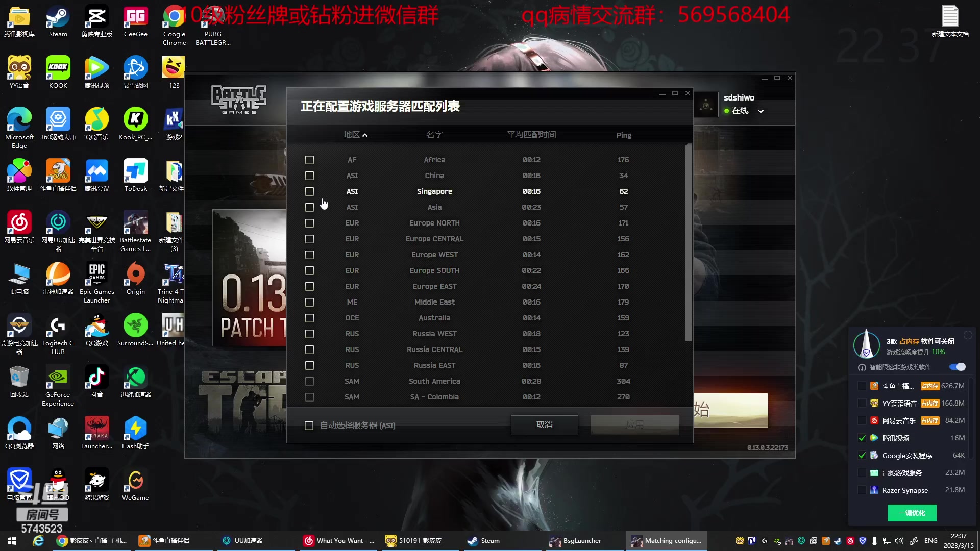The width and height of the screenshot is (980, 551).
Task: Check the China server checkbox
Action: 309,176
